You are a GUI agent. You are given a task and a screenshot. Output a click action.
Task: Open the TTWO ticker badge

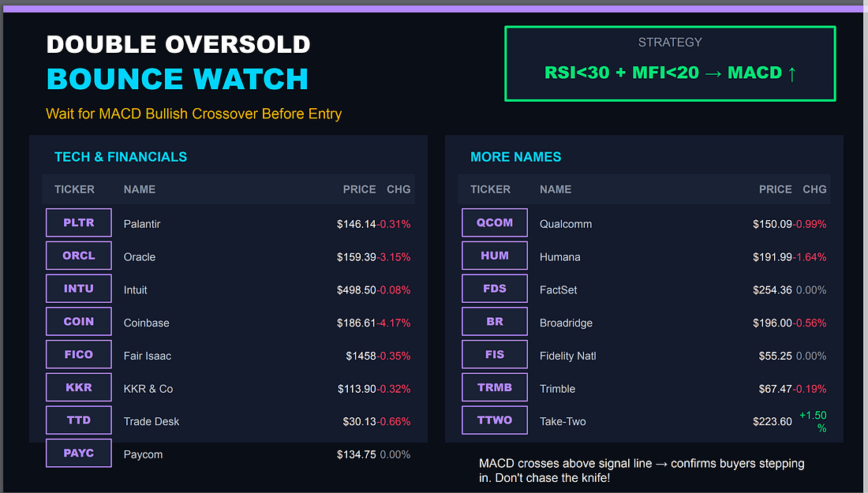pyautogui.click(x=495, y=420)
